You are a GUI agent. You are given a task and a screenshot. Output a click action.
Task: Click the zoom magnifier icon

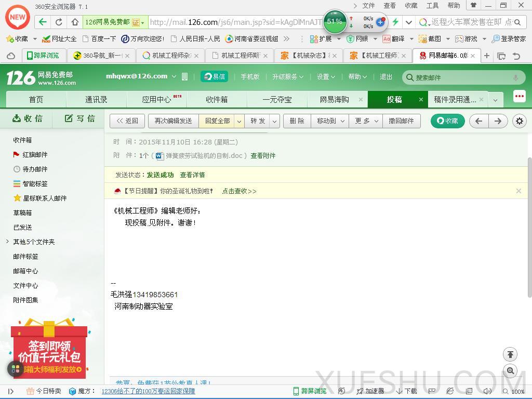click(510, 370)
